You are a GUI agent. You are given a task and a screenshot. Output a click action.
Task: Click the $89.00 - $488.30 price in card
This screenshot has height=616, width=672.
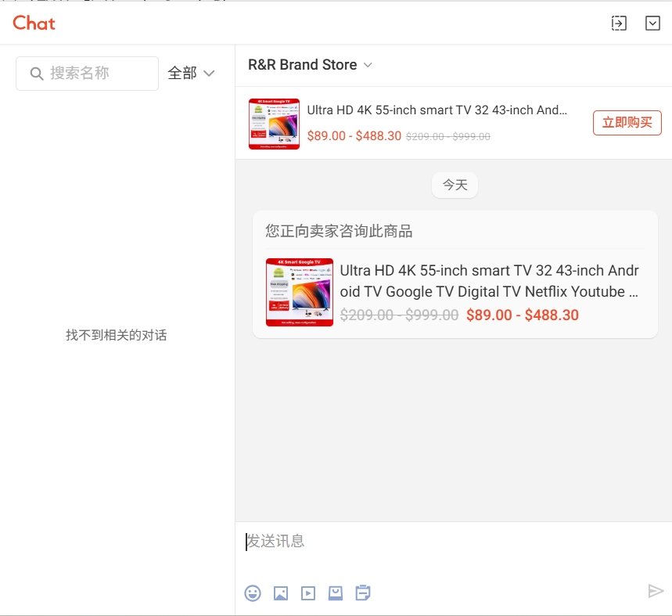point(523,315)
